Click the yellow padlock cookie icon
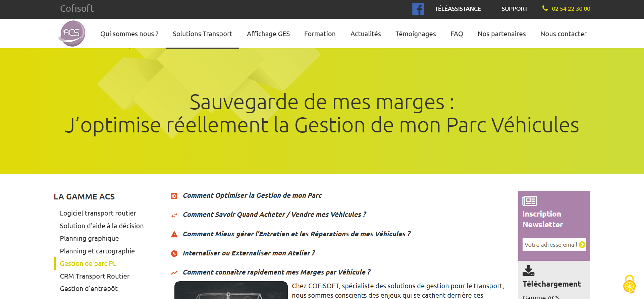The image size is (644, 299). tap(630, 284)
